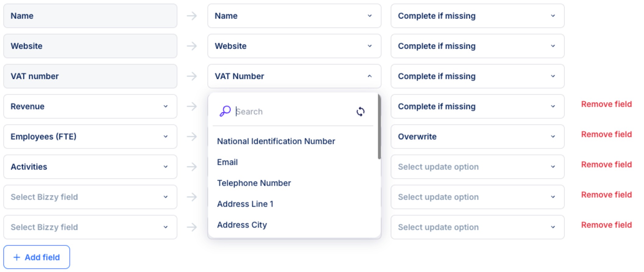The width and height of the screenshot is (644, 272).
Task: Select National Identification Number option
Action: pyautogui.click(x=276, y=141)
